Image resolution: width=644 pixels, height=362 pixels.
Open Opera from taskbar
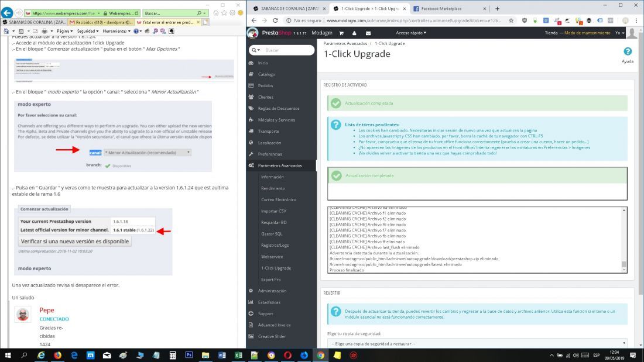(x=287, y=356)
